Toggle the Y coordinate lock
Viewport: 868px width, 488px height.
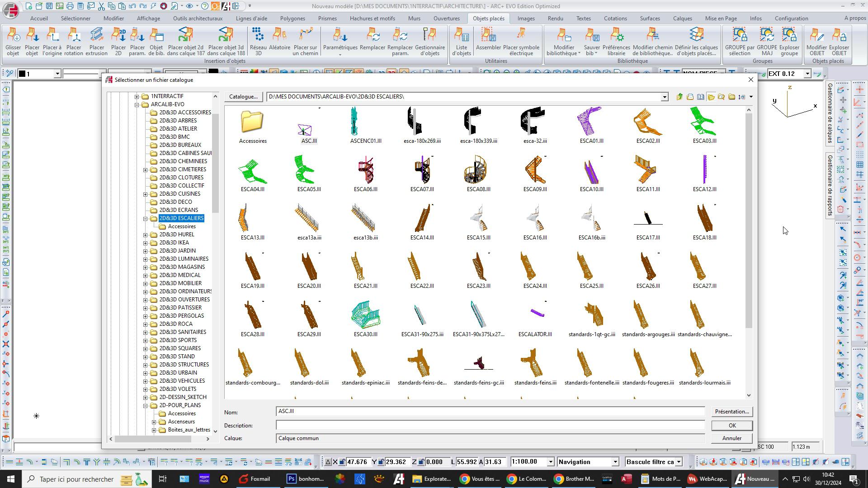click(x=381, y=462)
